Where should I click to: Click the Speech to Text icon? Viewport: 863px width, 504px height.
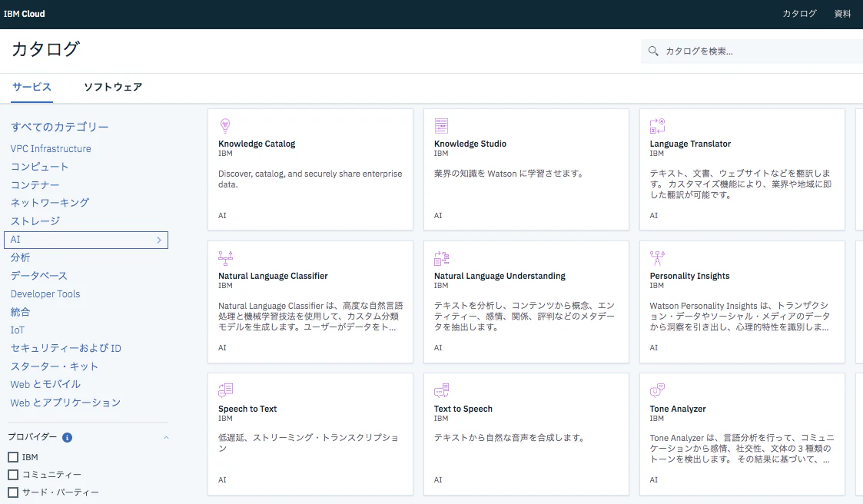[226, 390]
